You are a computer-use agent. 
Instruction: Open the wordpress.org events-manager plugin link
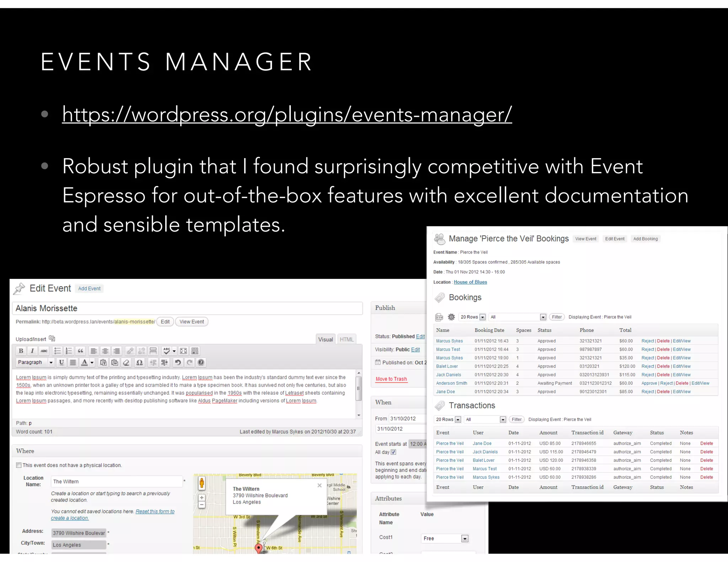[x=287, y=114]
